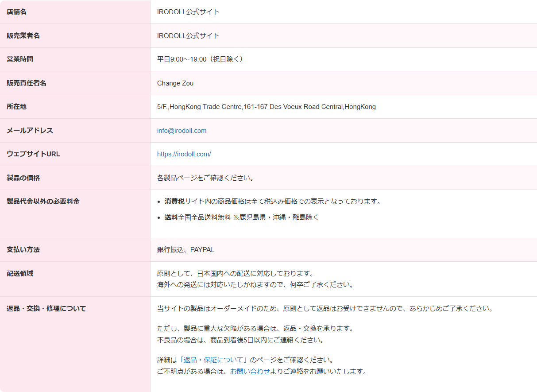Viewport: 537px width, 392px height.
Task: Click the メールアドレス label
Action: click(x=30, y=130)
